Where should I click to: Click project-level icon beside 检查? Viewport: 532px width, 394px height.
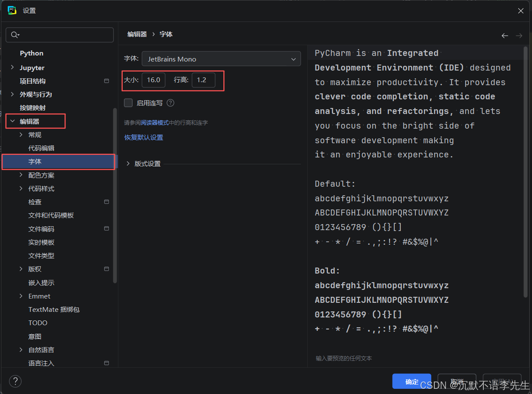coord(107,202)
